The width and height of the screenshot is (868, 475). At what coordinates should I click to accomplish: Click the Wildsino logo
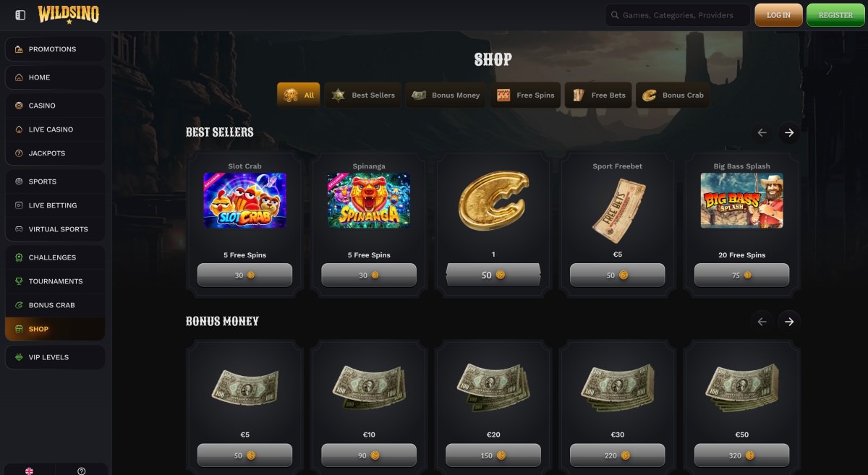click(x=69, y=14)
